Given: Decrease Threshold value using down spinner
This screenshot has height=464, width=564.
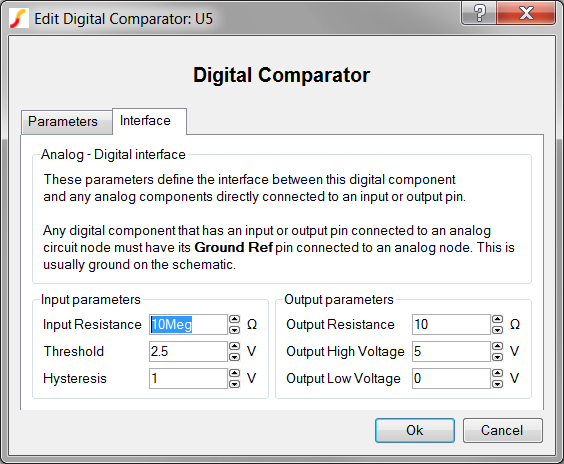Looking at the screenshot, I should pyautogui.click(x=235, y=356).
